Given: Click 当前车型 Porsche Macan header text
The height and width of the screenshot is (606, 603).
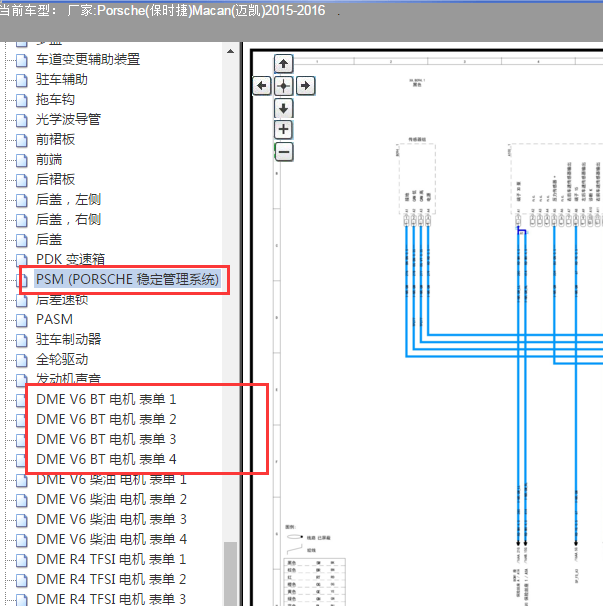Looking at the screenshot, I should [x=162, y=10].
